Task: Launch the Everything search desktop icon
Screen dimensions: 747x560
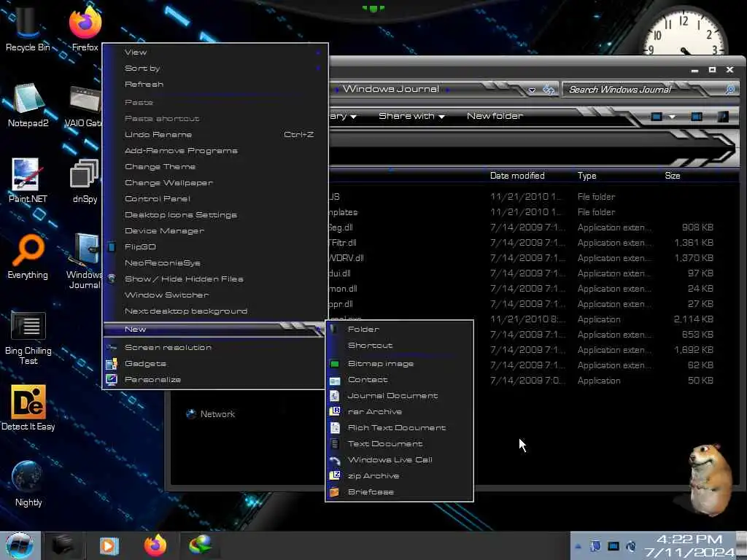Action: pos(28,257)
